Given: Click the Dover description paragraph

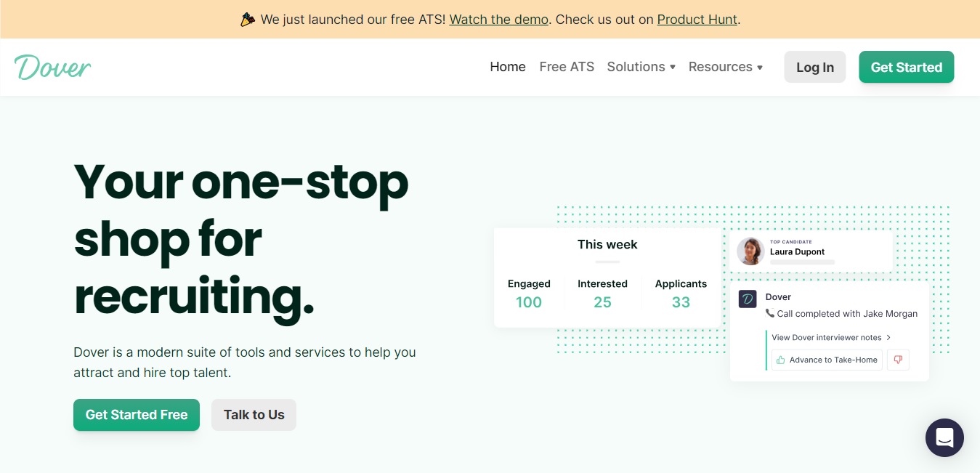Looking at the screenshot, I should pyautogui.click(x=245, y=363).
